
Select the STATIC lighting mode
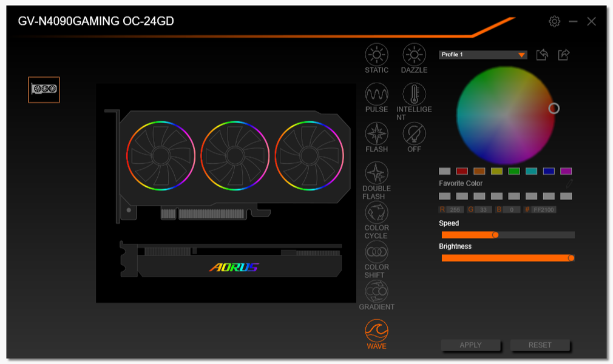[x=376, y=59]
